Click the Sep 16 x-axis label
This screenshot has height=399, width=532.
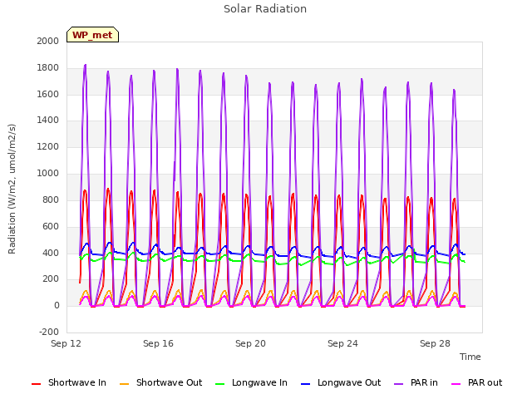point(158,343)
